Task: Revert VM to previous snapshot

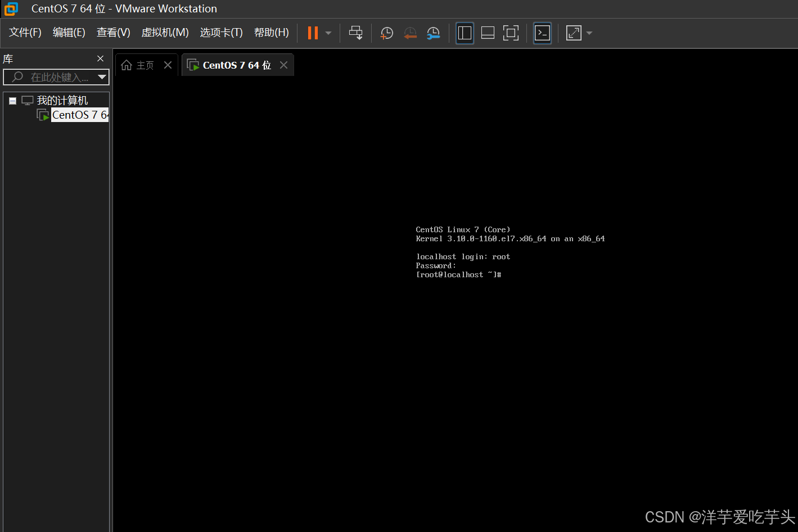Action: (410, 33)
